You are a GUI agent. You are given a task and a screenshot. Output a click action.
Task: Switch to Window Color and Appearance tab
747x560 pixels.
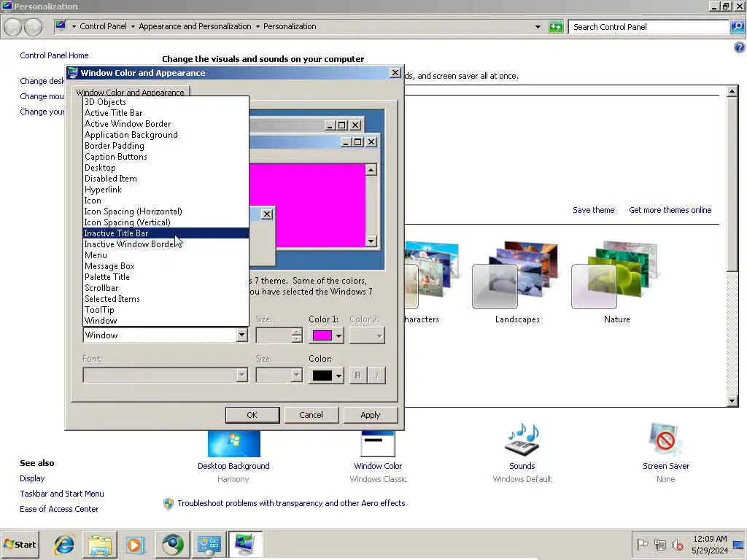pos(130,92)
